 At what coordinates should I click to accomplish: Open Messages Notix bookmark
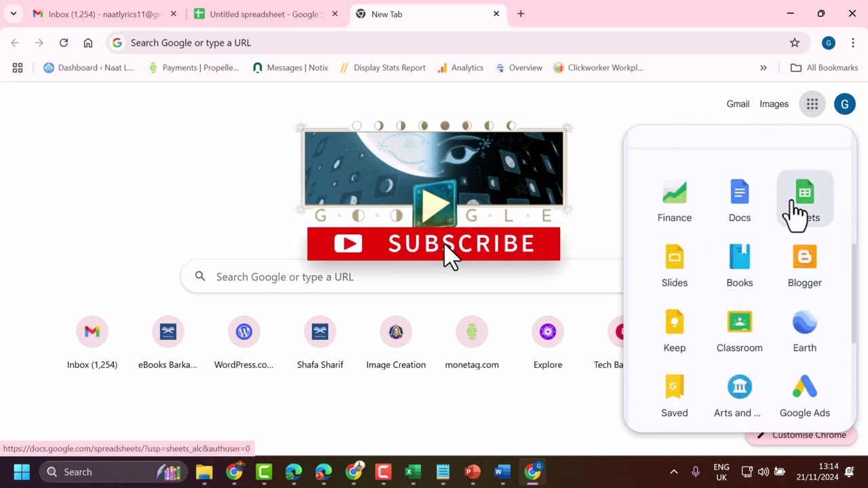pos(290,68)
